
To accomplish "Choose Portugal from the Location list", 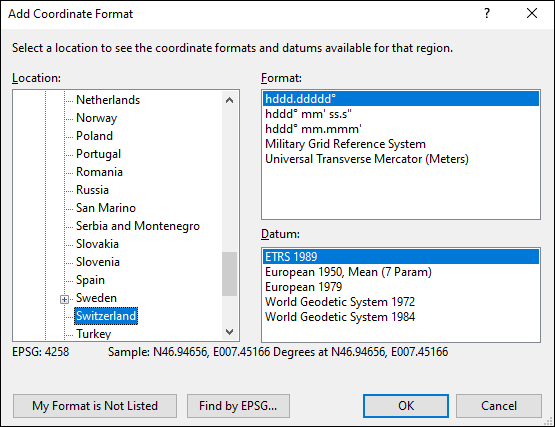I will pos(98,154).
